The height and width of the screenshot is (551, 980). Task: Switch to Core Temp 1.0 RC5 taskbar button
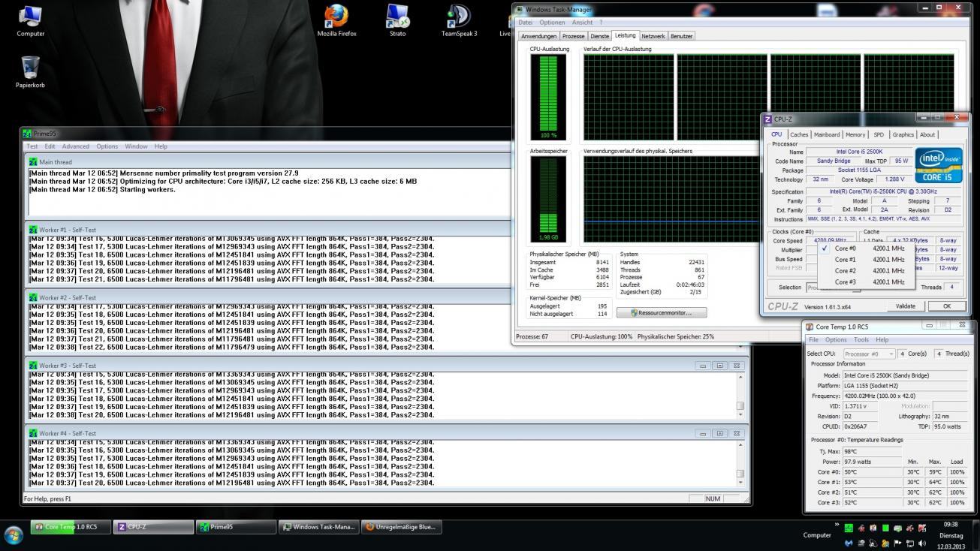pos(71,527)
